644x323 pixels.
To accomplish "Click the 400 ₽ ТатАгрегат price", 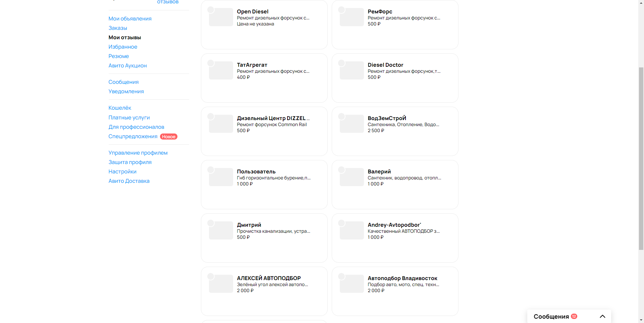I will click(243, 77).
